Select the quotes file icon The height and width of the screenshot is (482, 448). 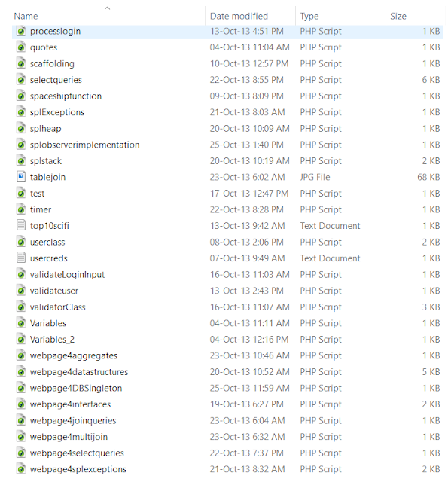tap(21, 47)
